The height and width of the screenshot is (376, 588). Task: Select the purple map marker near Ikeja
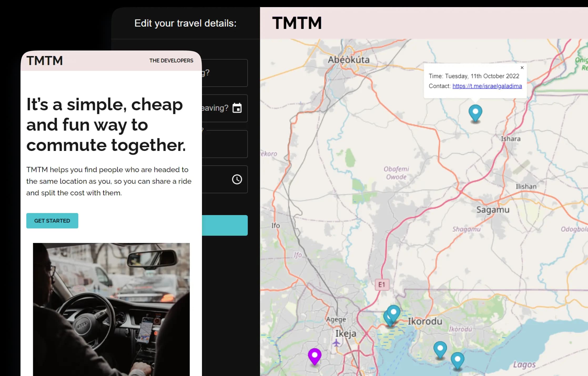pyautogui.click(x=315, y=355)
